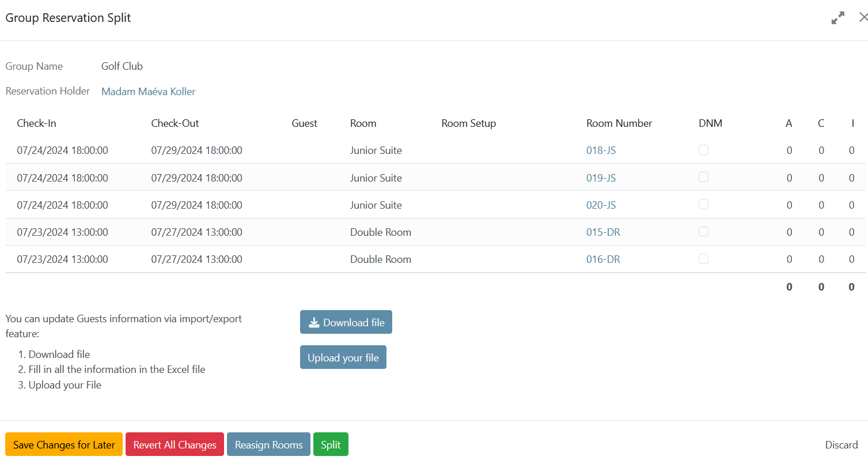Open room 015-DR link
Image resolution: width=868 pixels, height=460 pixels.
[x=603, y=232]
